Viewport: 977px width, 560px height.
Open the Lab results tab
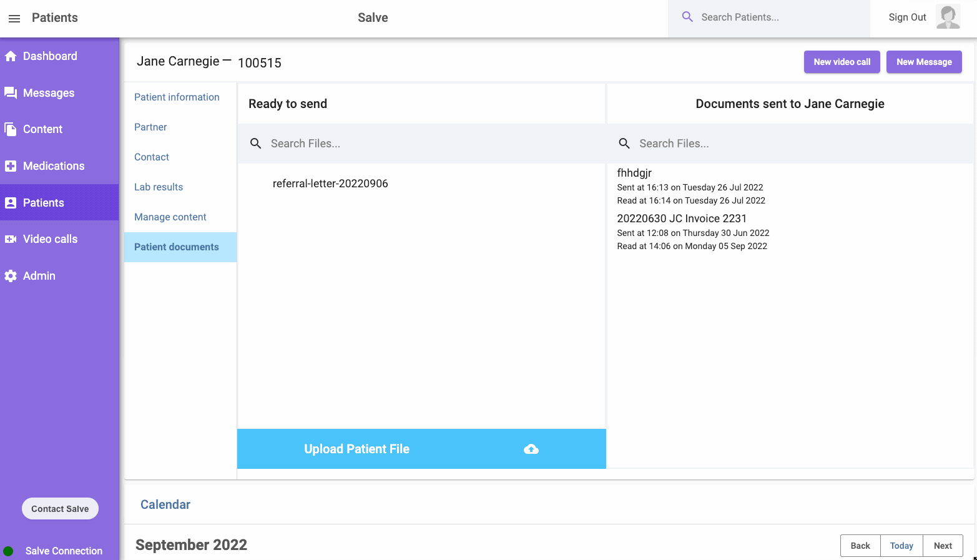click(x=180, y=187)
